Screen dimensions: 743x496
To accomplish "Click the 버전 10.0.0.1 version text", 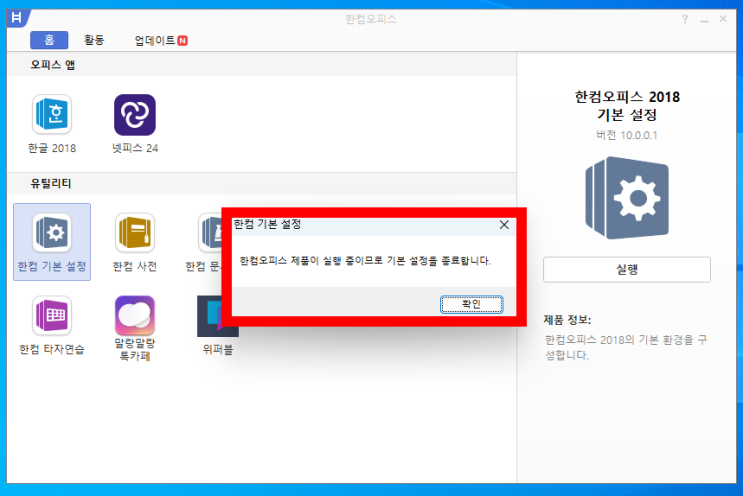I will (627, 135).
